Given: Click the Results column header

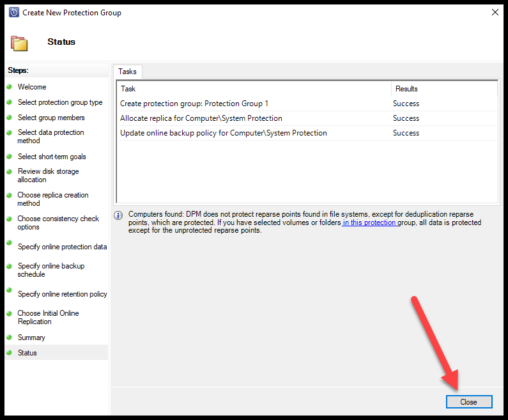Looking at the screenshot, I should pos(444,89).
